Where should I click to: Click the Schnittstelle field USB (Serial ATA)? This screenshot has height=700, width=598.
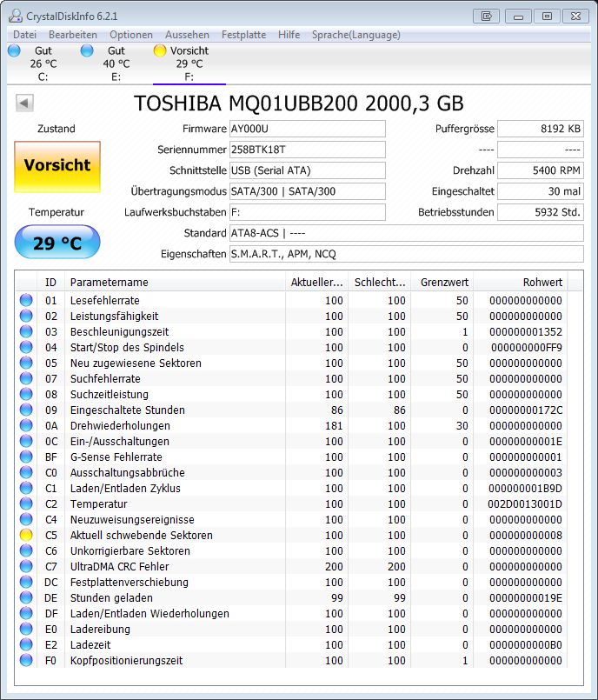tap(308, 170)
